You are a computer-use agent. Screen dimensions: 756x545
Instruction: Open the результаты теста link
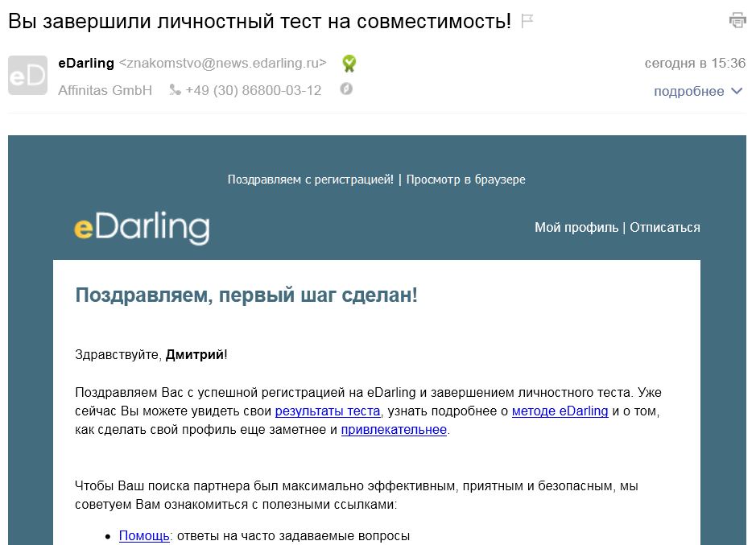(328, 411)
